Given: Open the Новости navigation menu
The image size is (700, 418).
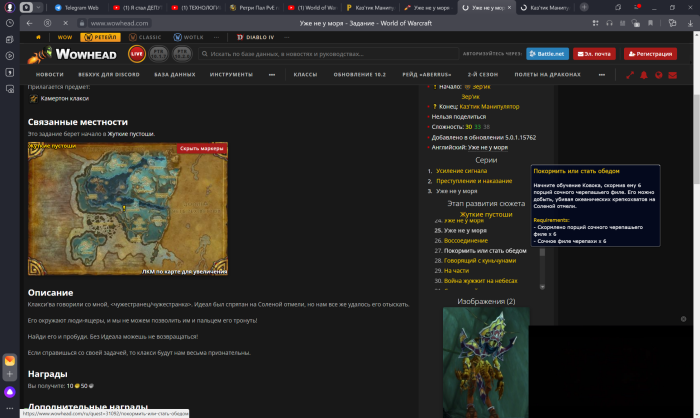Looking at the screenshot, I should [50, 74].
